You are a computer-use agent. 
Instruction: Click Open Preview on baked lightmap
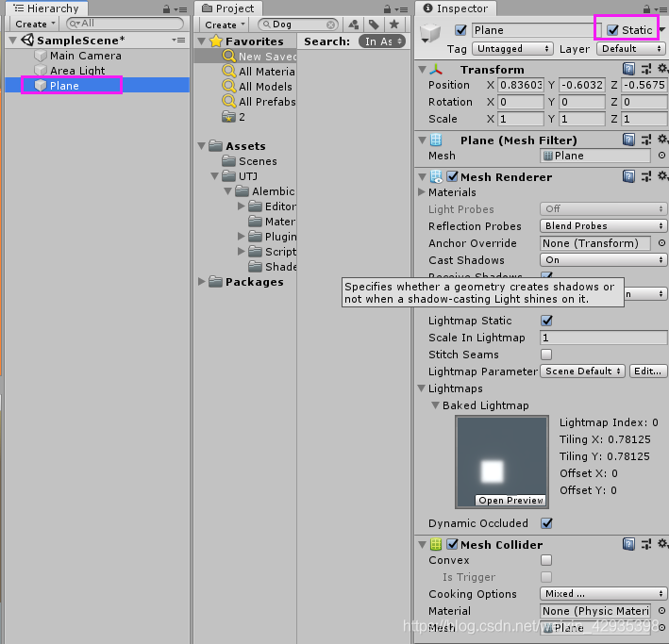click(x=510, y=501)
